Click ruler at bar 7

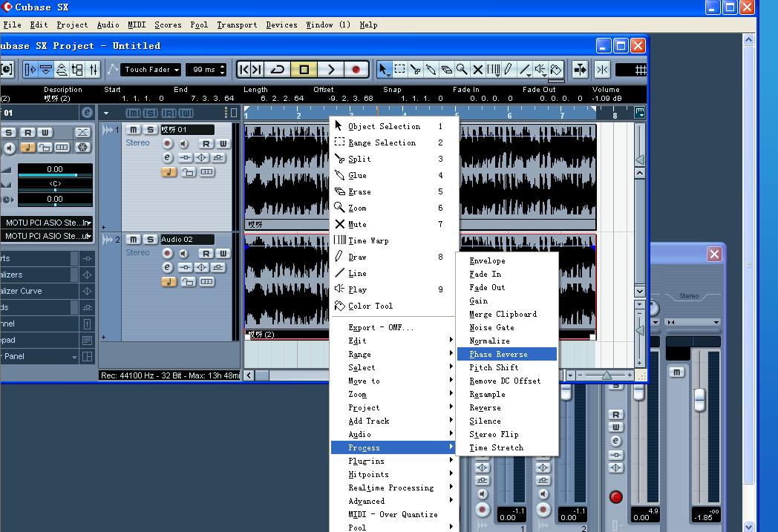click(x=562, y=114)
